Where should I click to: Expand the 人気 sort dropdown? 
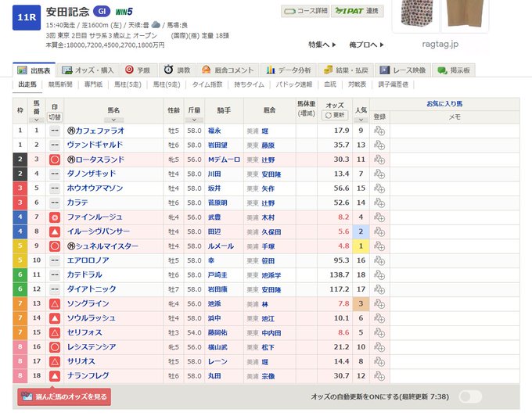pos(361,120)
